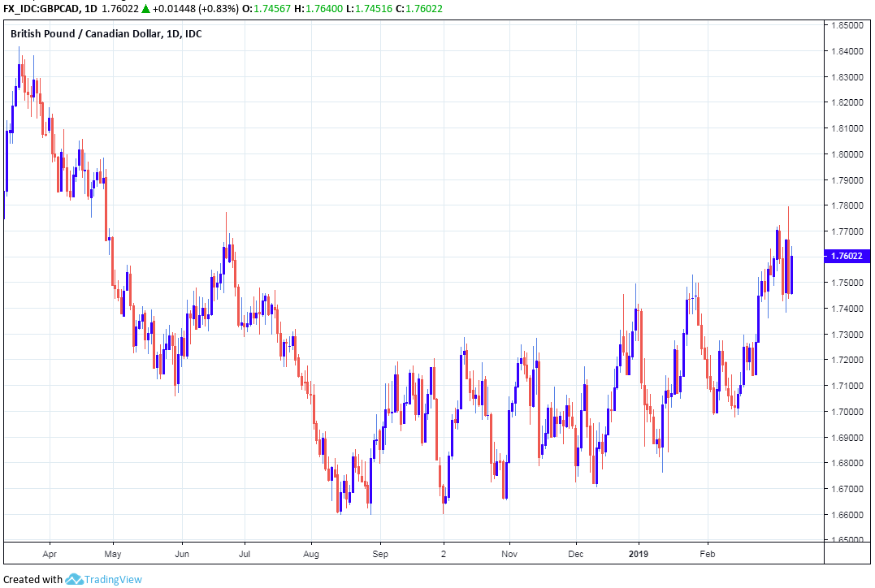The width and height of the screenshot is (875, 588).
Task: Click the TradingView cloud logo icon
Action: pos(75,580)
